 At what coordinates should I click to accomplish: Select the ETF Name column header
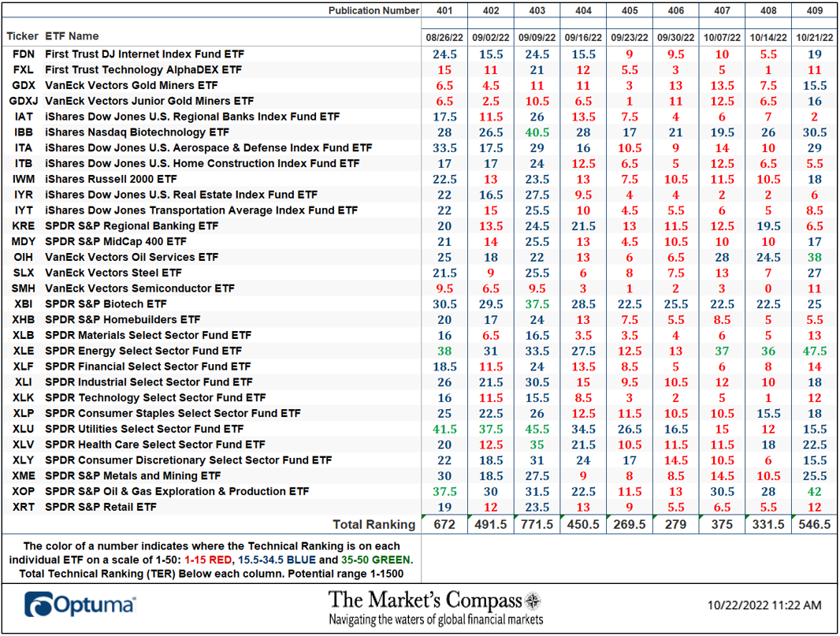pos(72,36)
